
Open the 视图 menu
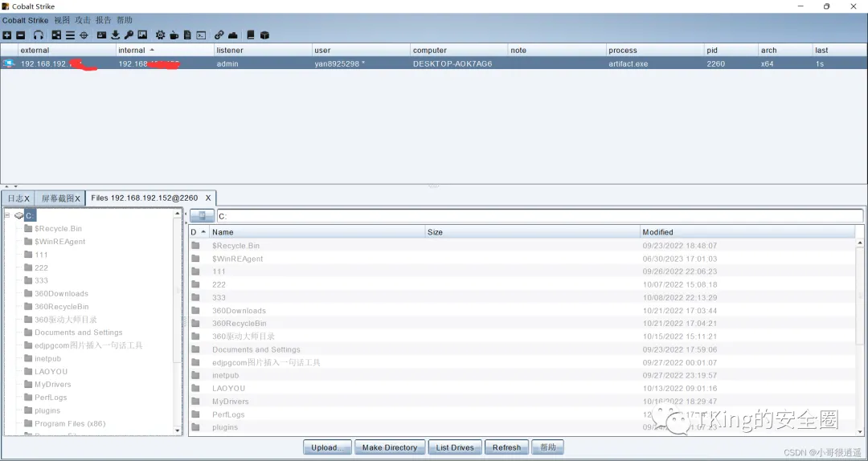tap(62, 20)
